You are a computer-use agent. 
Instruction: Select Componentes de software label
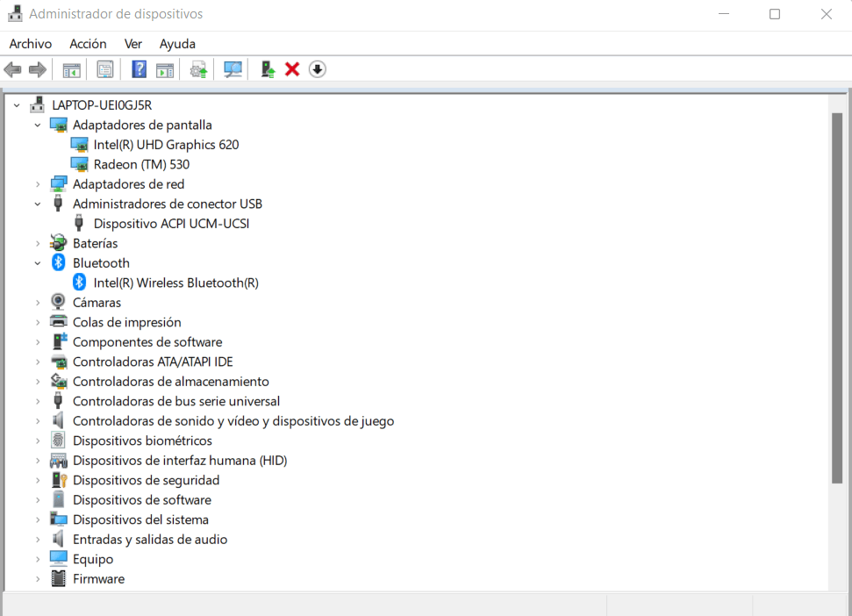[x=147, y=341]
